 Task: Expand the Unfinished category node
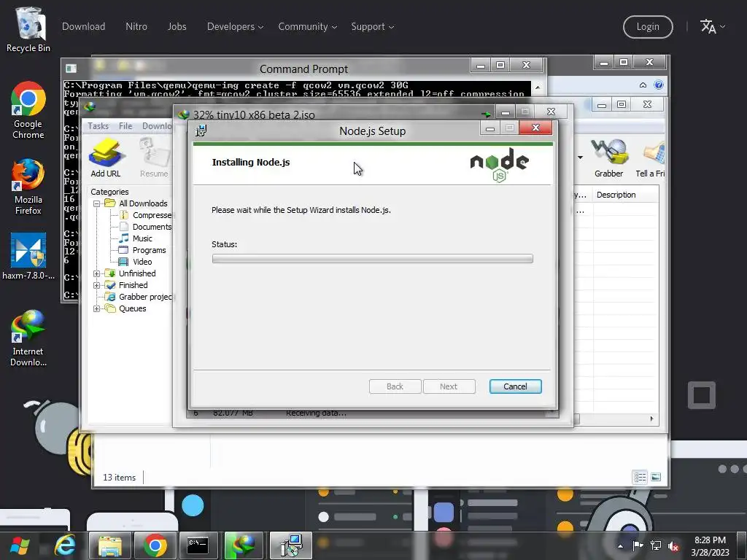[97, 273]
